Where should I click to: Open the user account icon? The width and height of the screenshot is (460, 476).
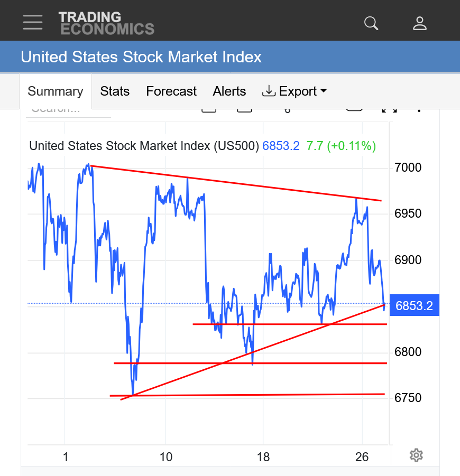[x=420, y=23]
